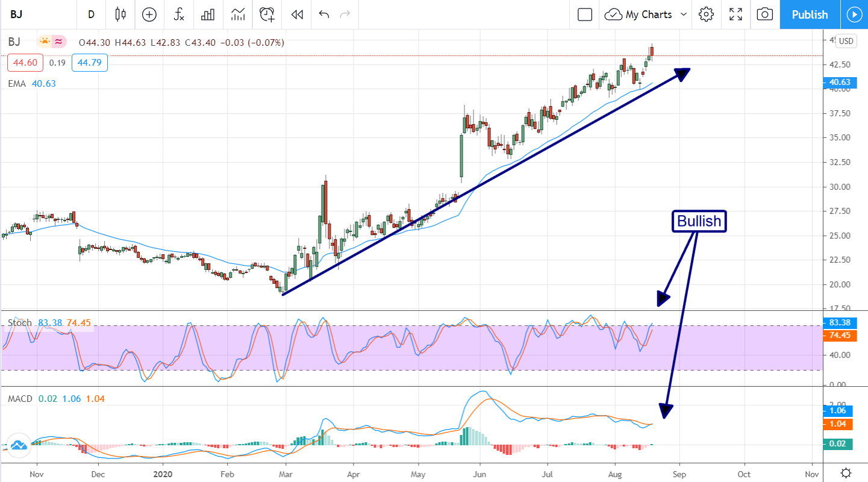
Task: Create an alert with the alarm clock icon
Action: [267, 14]
